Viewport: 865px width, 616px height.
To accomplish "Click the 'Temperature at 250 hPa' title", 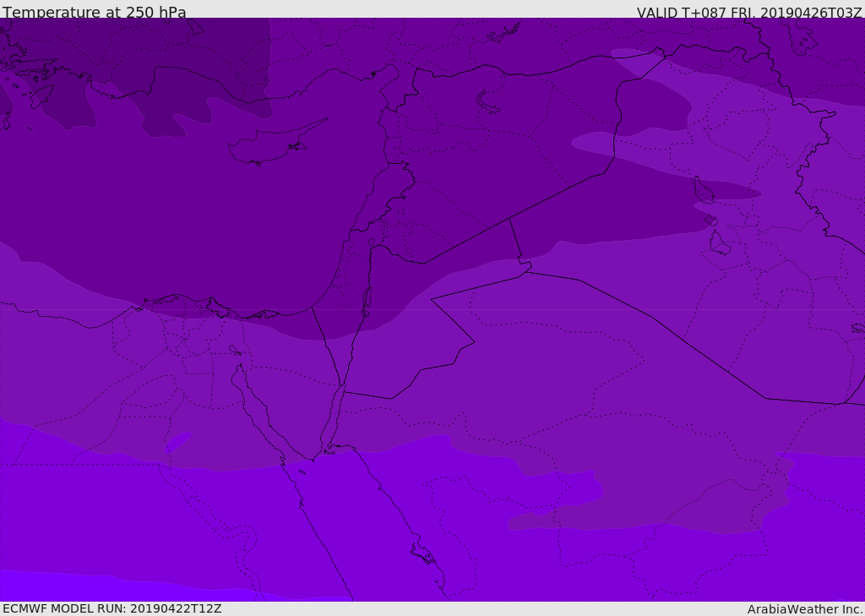I will 95,12.
